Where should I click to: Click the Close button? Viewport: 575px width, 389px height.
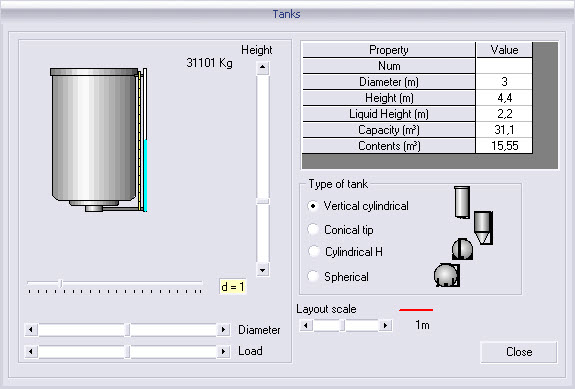(519, 352)
